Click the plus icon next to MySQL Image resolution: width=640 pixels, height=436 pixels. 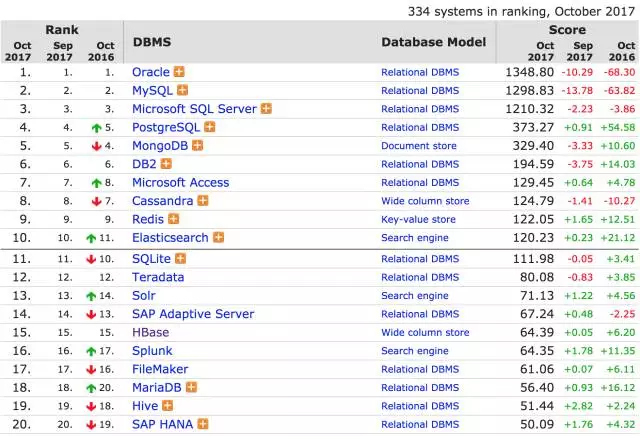coord(182,90)
